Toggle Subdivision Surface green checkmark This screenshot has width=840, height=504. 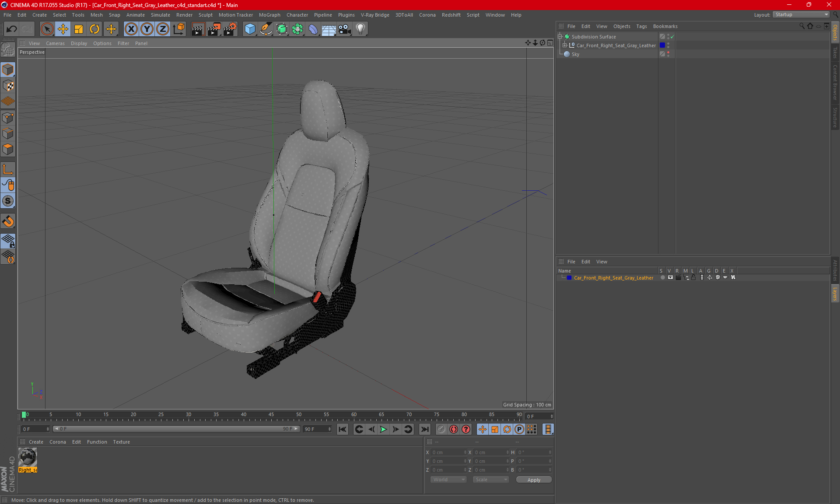point(672,37)
